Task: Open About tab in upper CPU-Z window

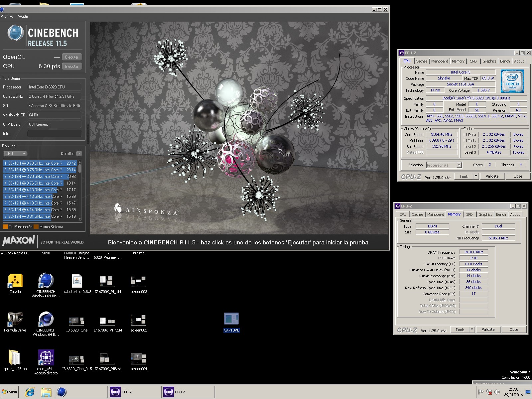Action: pos(519,61)
